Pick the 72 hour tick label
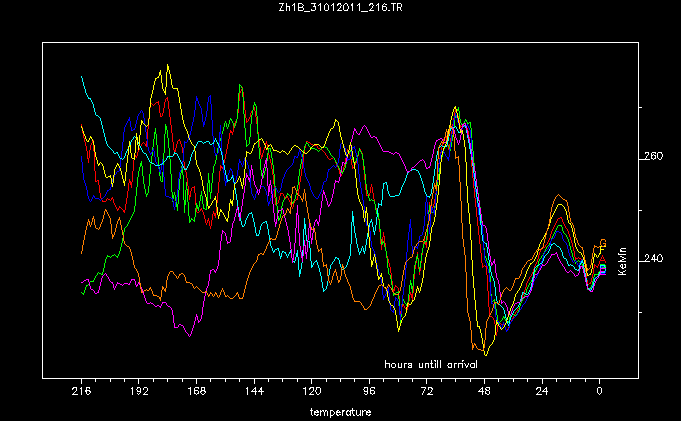Screen dimensions: 681x421 tap(427, 393)
